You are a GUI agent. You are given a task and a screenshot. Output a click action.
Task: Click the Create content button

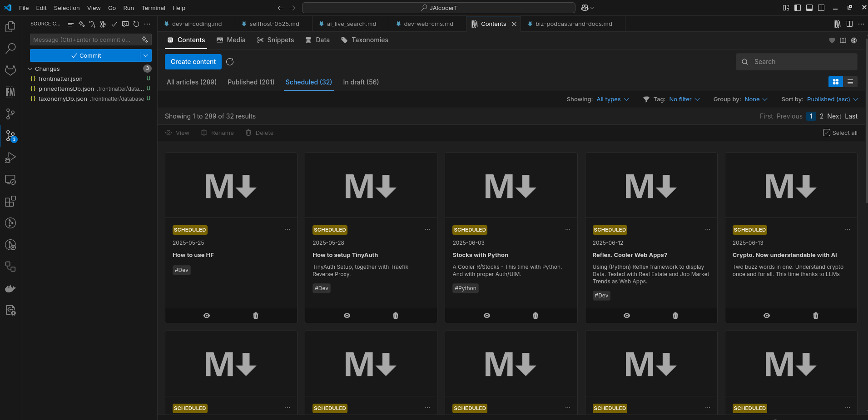[x=193, y=62]
